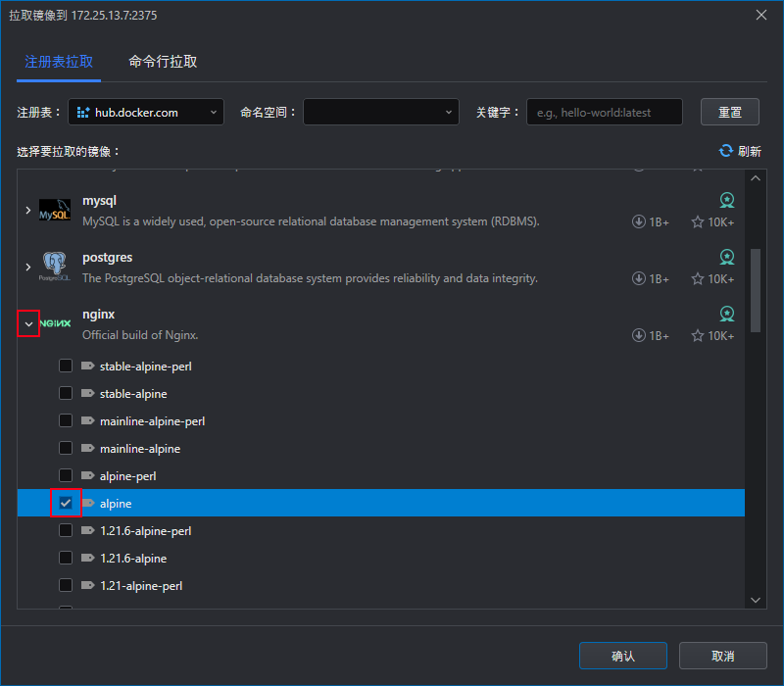Click the PostgreSQL elephant logo
The width and height of the screenshot is (784, 686).
[x=55, y=267]
